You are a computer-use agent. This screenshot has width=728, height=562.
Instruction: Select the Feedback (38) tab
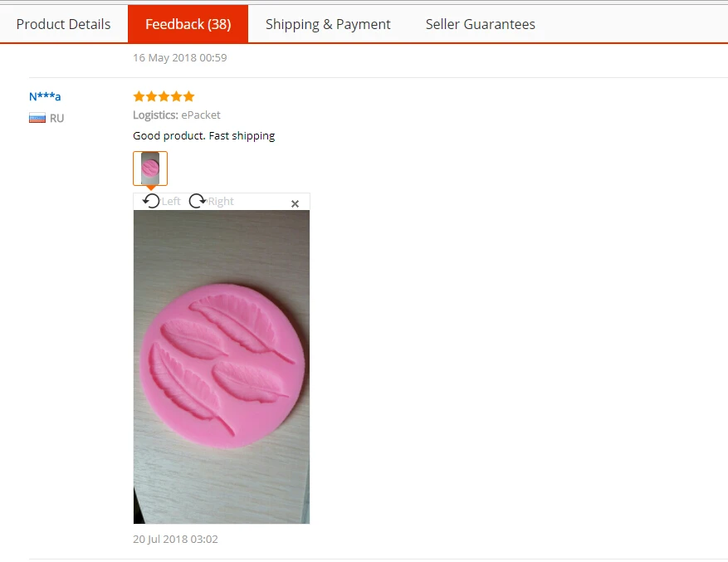pos(188,24)
